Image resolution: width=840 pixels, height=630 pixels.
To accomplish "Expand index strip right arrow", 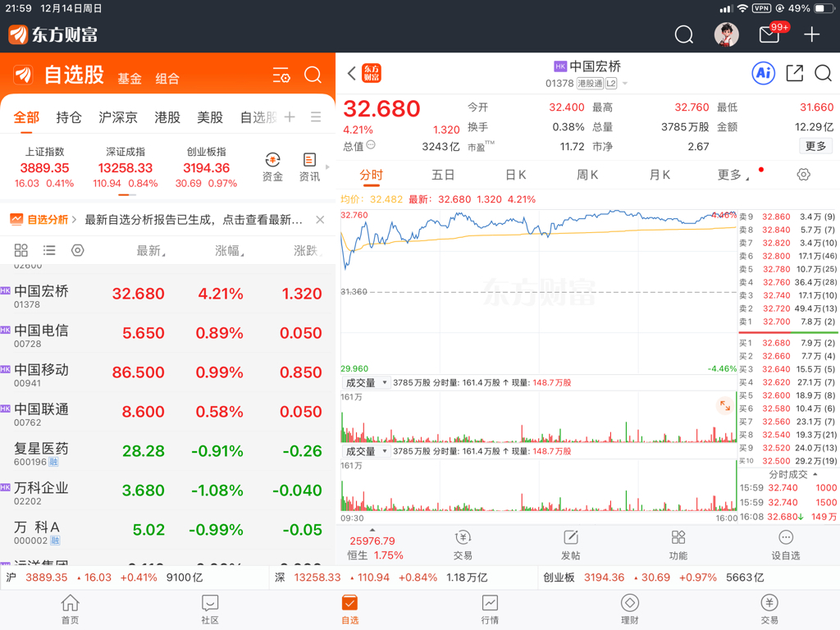I will click(x=327, y=167).
